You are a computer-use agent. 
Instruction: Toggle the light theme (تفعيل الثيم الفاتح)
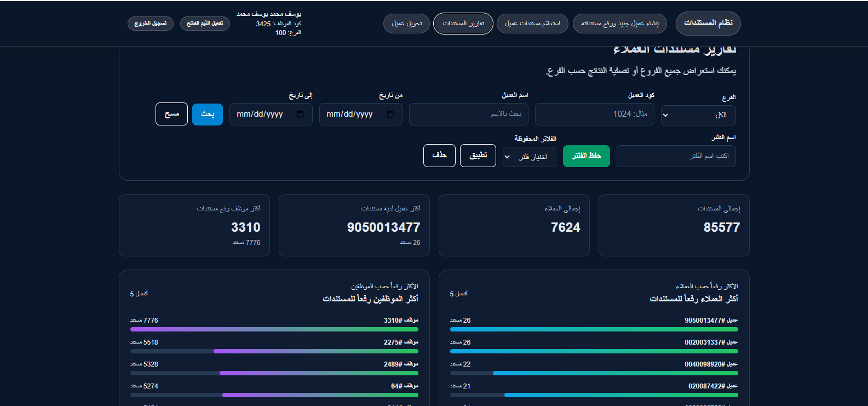point(205,24)
